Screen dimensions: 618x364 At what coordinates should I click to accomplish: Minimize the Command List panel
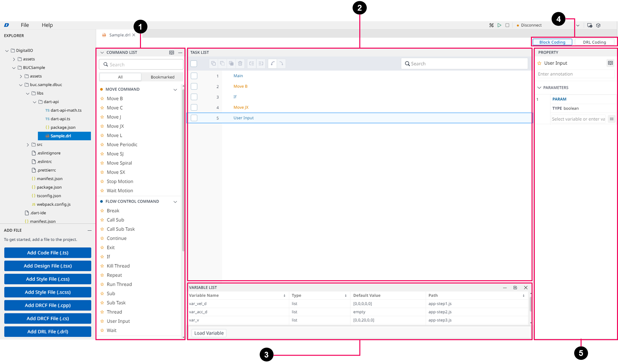pos(180,53)
